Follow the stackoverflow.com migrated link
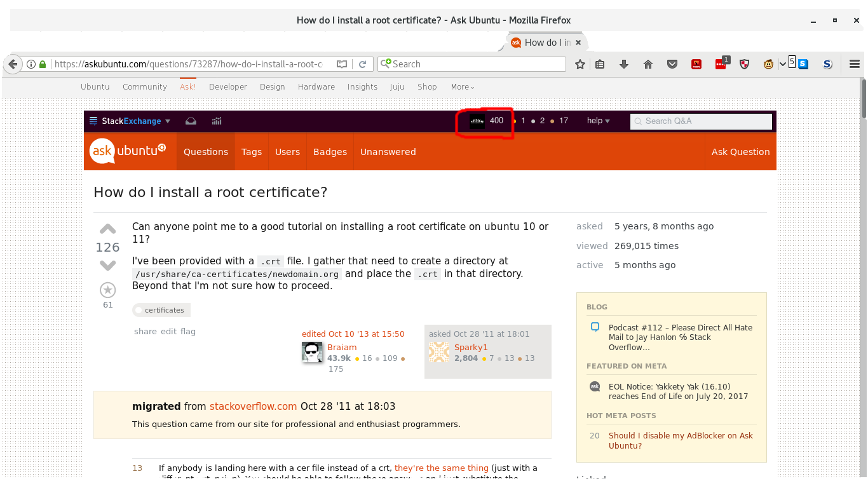Image resolution: width=868 pixels, height=488 pixels. (254, 406)
